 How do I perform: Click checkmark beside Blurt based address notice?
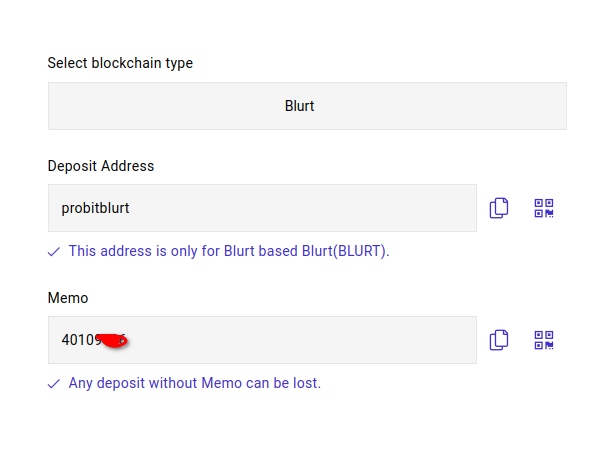coord(54,252)
